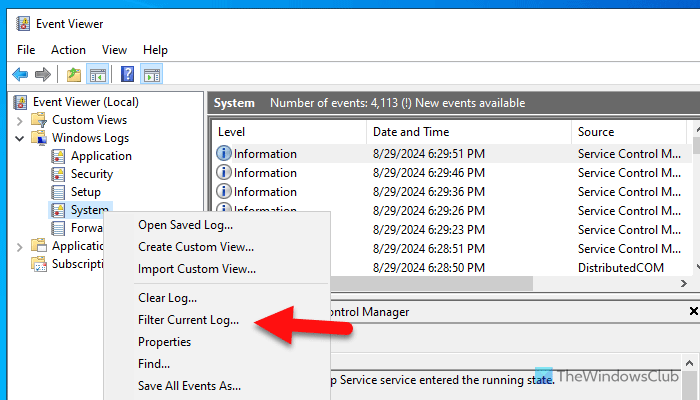Click the Forward arrow toolbar icon
The width and height of the screenshot is (700, 400).
click(42, 74)
